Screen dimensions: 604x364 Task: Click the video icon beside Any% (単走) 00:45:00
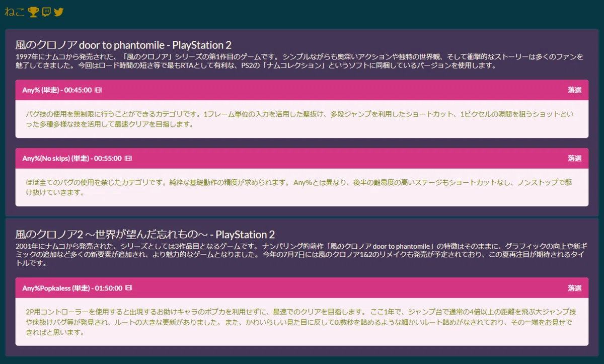point(98,90)
